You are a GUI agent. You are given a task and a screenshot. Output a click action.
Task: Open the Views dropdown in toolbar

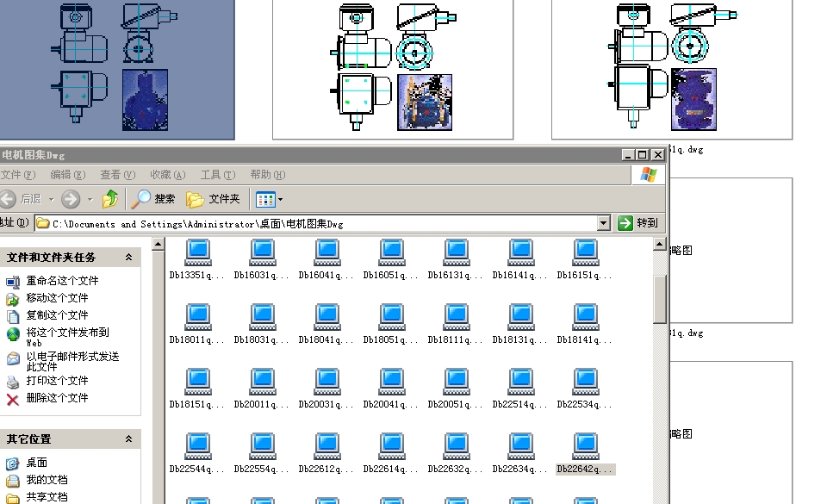click(x=269, y=199)
